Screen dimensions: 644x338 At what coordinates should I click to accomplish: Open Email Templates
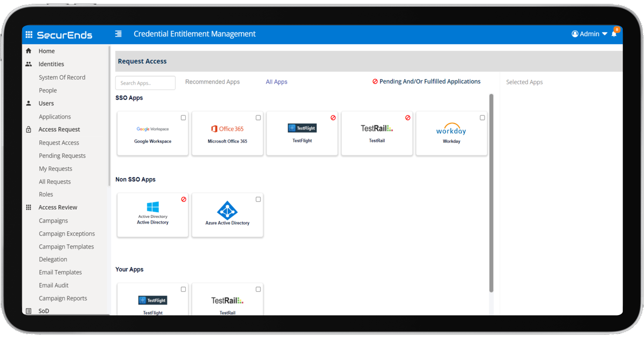point(60,272)
